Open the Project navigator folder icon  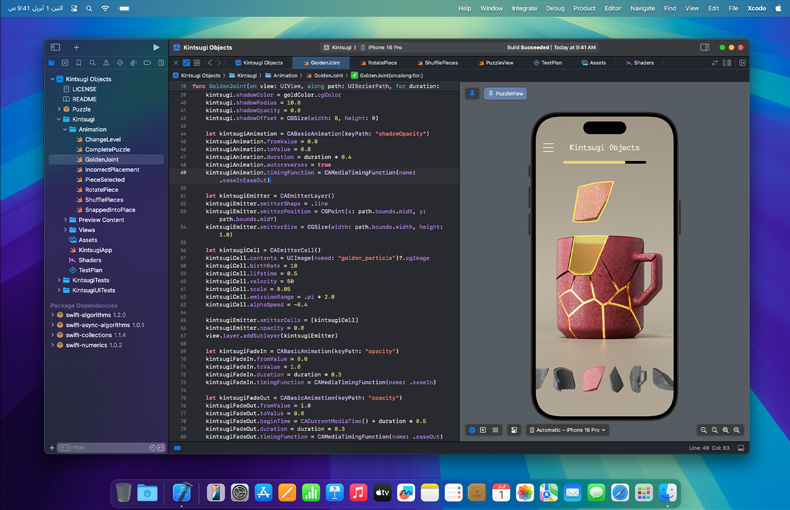click(x=51, y=63)
